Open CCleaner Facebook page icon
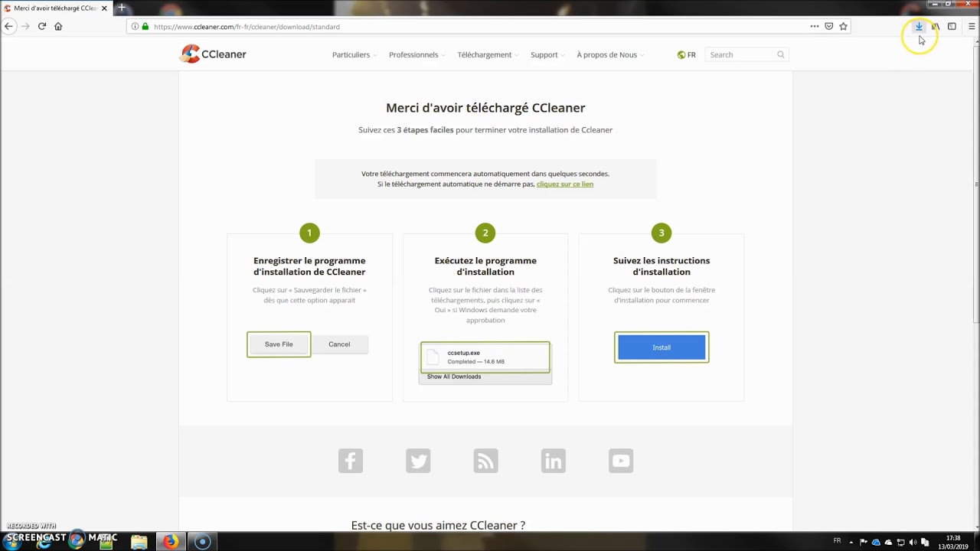This screenshot has width=980, height=551. (x=351, y=461)
